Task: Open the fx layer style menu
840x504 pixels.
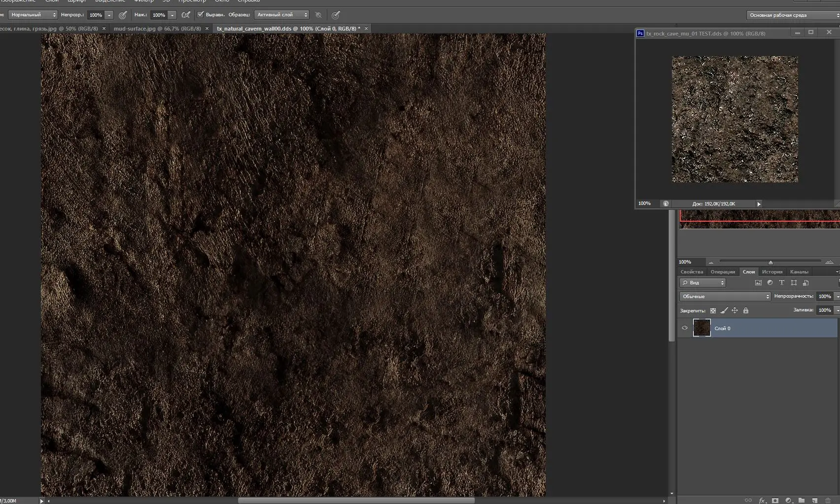Action: coord(762,500)
